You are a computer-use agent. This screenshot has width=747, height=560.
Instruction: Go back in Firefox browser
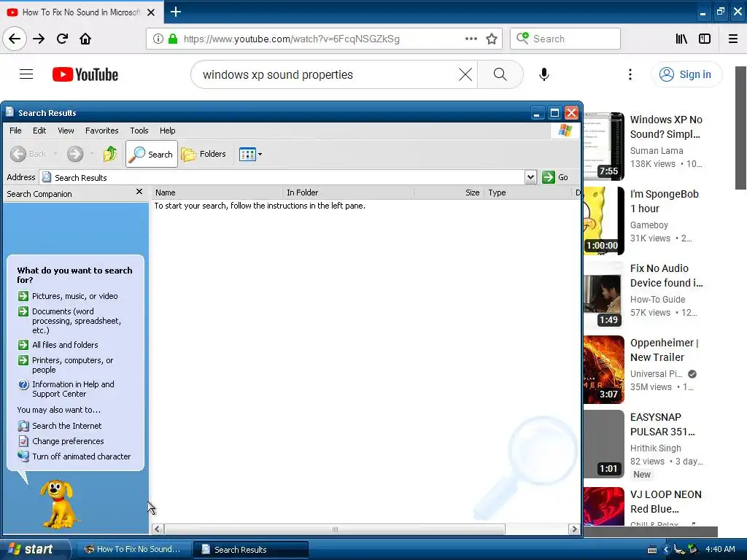click(15, 39)
